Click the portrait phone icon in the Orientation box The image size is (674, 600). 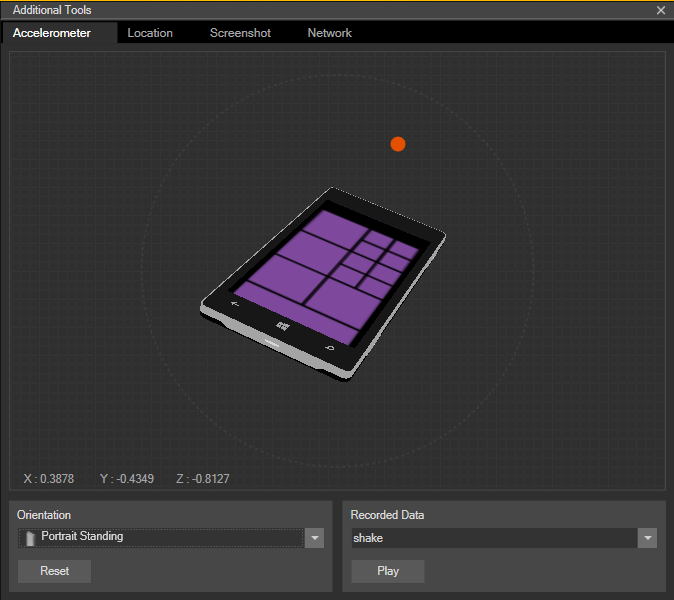coord(30,538)
